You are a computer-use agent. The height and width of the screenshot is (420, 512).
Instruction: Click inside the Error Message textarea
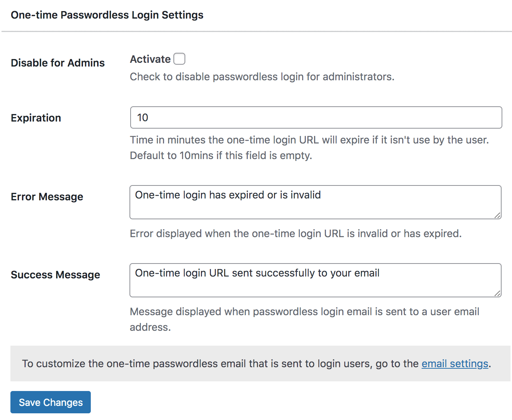[316, 202]
